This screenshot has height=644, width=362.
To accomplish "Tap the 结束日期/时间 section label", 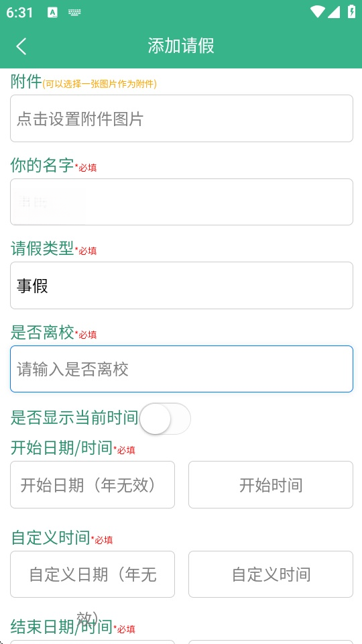I will point(62,627).
